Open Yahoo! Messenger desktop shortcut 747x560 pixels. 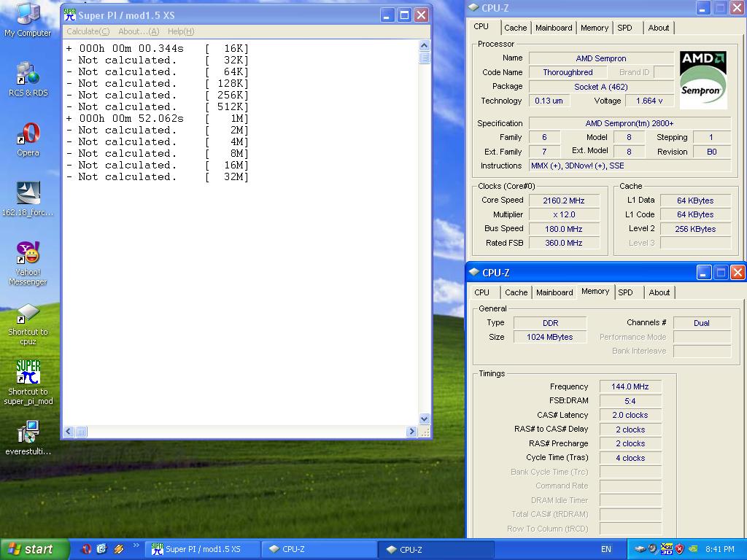point(28,263)
